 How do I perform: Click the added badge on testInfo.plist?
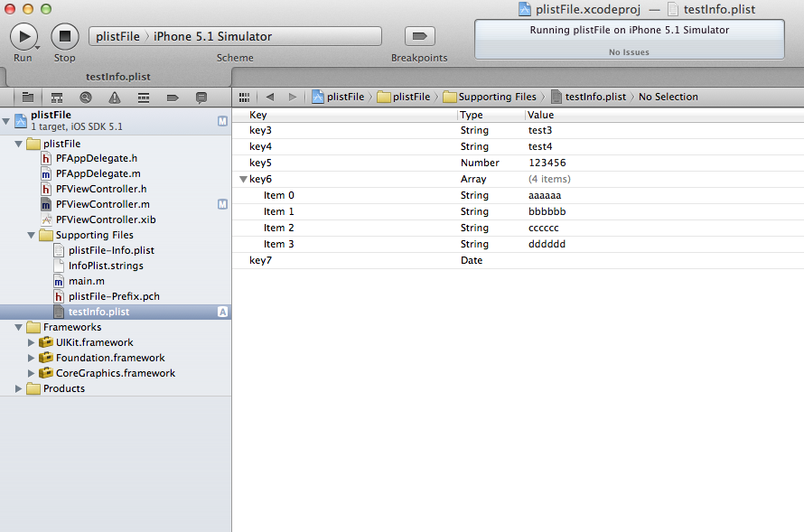(x=222, y=313)
